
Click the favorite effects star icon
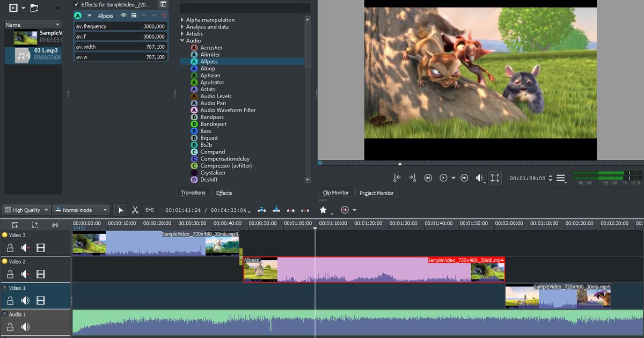pos(323,210)
